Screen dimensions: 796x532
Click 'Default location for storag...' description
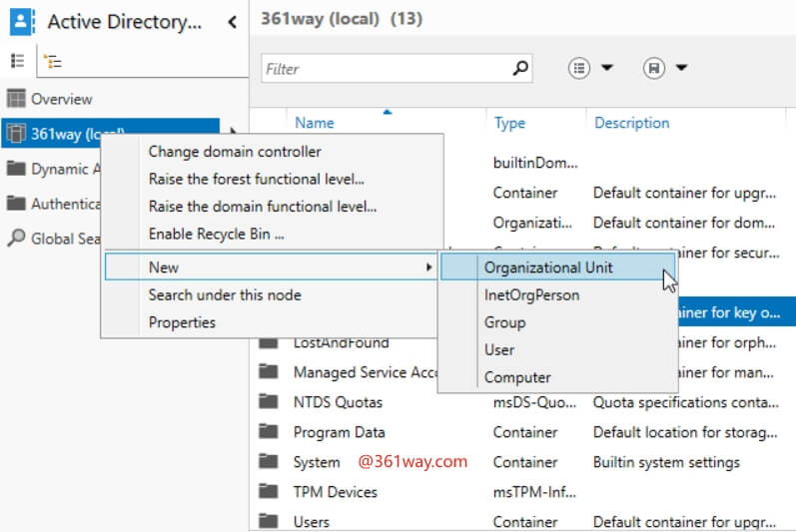tap(685, 432)
